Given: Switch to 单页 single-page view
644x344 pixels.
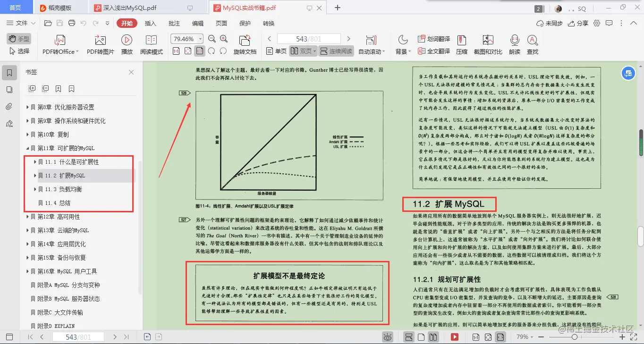Looking at the screenshot, I should coord(276,51).
